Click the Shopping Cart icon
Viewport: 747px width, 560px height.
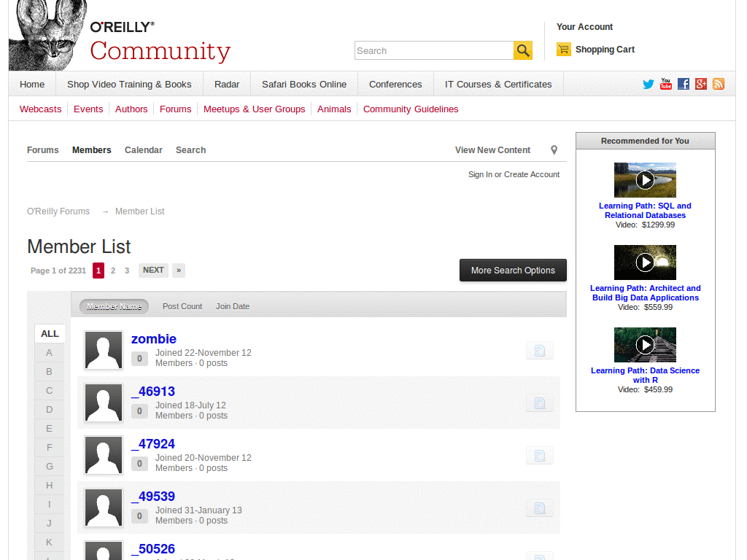(563, 50)
